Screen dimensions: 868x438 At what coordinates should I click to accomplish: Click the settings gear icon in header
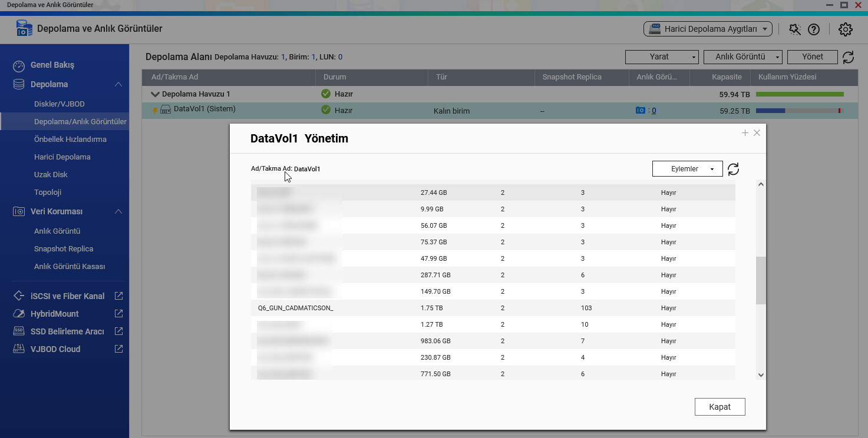(x=845, y=29)
